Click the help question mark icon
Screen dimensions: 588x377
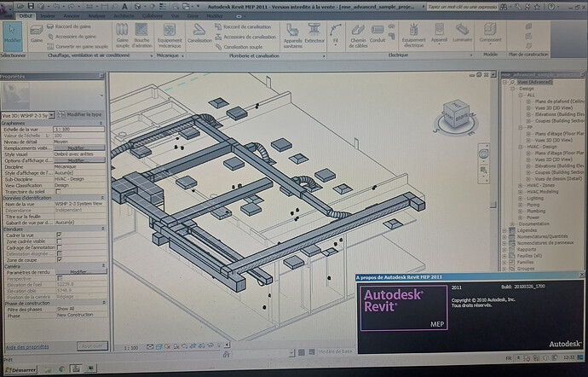click(x=551, y=7)
